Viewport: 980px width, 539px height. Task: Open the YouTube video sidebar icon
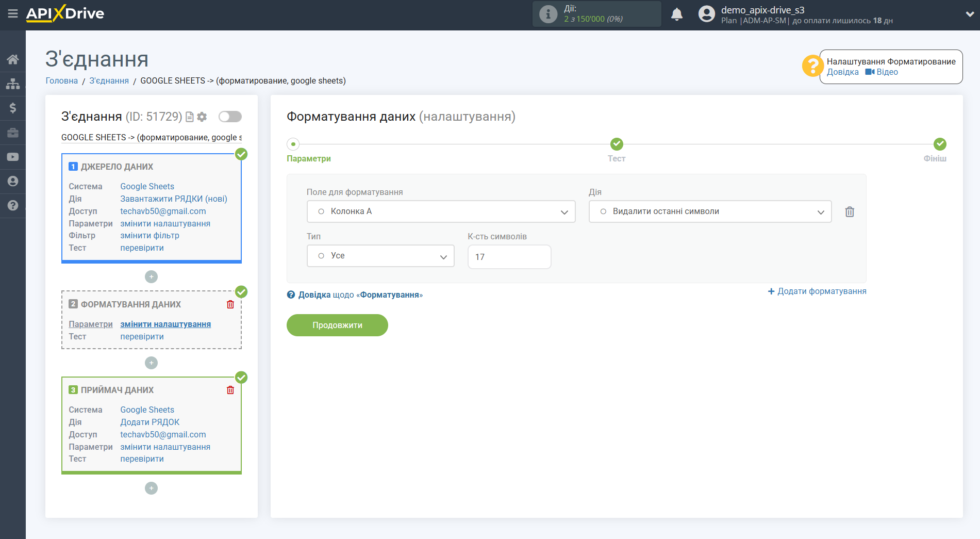pos(13,157)
